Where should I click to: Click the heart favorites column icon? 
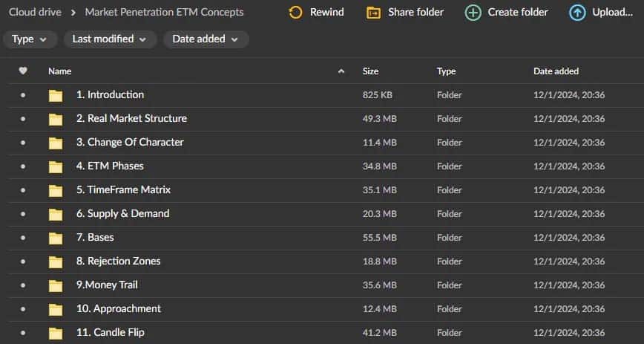23,71
